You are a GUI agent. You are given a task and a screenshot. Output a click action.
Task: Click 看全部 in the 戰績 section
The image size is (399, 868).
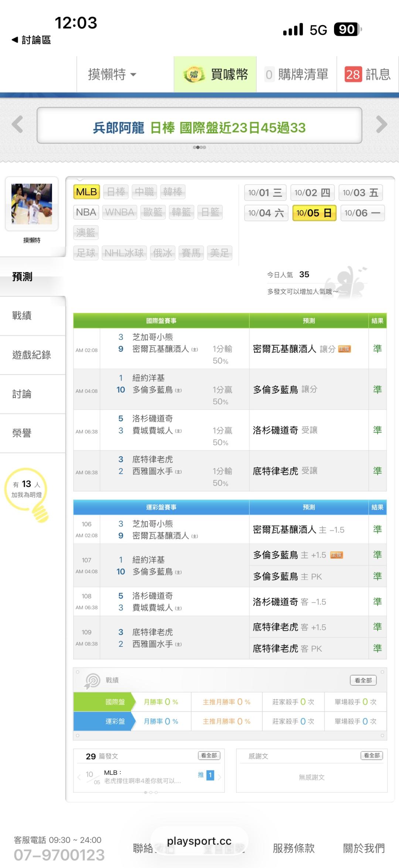[363, 680]
